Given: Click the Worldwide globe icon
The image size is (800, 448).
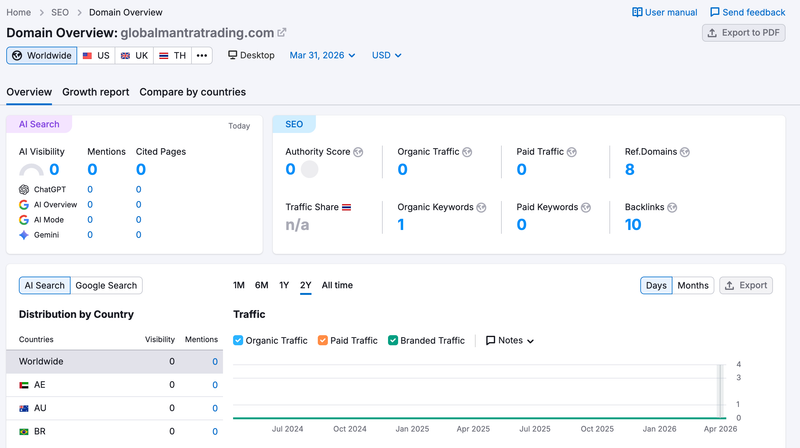Looking at the screenshot, I should tap(17, 55).
